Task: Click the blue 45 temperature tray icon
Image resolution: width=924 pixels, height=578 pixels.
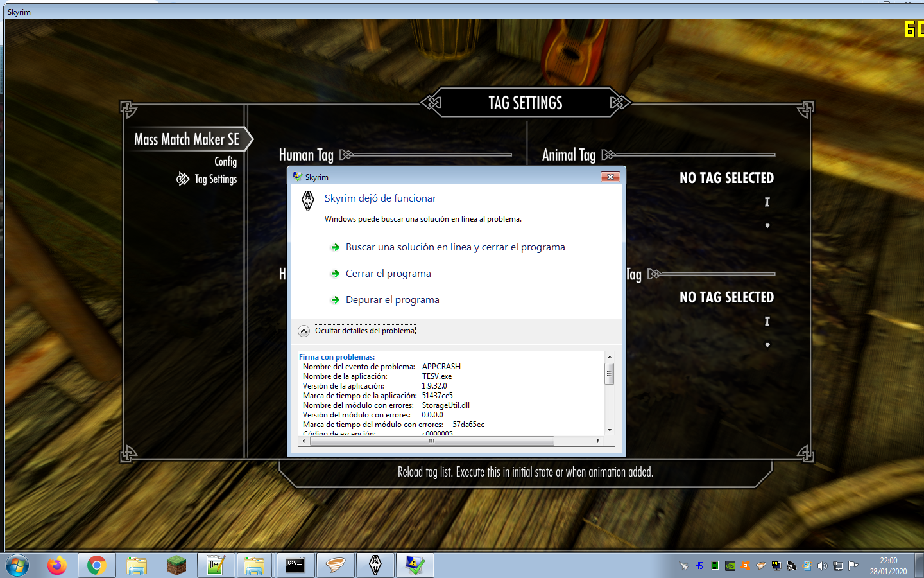Action: click(699, 566)
